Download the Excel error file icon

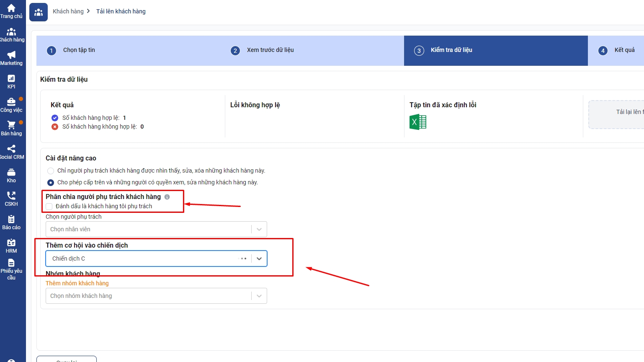coord(417,122)
